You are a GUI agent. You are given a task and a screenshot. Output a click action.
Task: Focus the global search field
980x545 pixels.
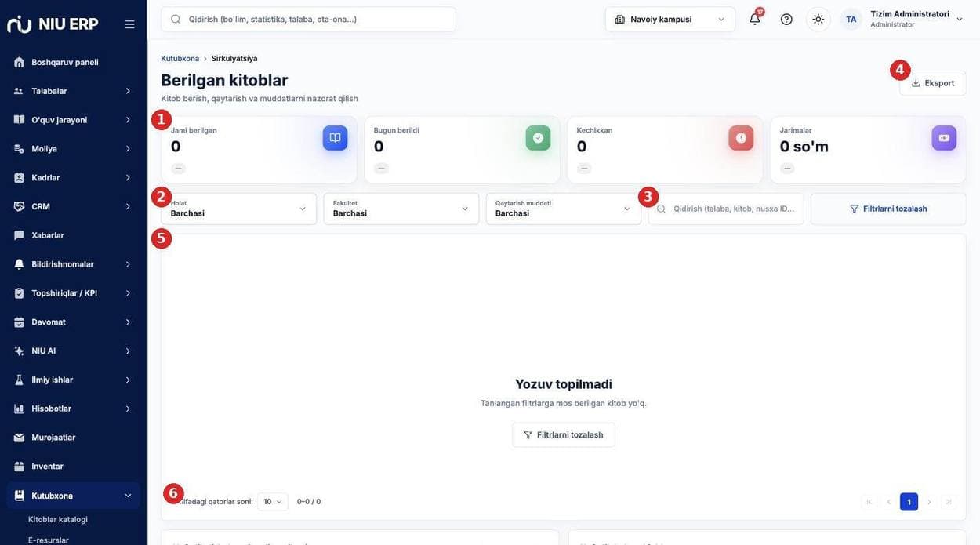[x=309, y=19]
